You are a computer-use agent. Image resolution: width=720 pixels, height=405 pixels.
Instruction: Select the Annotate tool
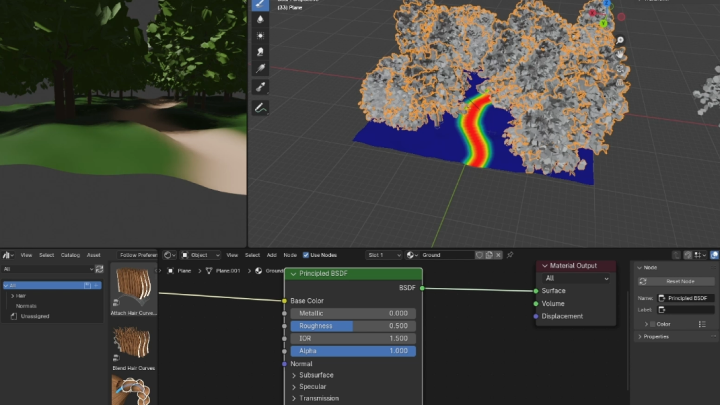pos(260,108)
